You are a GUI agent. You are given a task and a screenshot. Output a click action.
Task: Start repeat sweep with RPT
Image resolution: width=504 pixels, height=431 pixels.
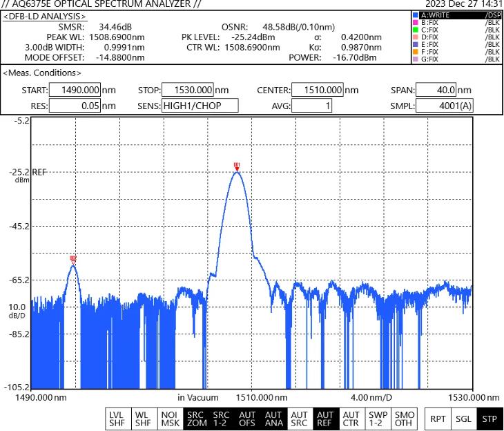click(438, 419)
